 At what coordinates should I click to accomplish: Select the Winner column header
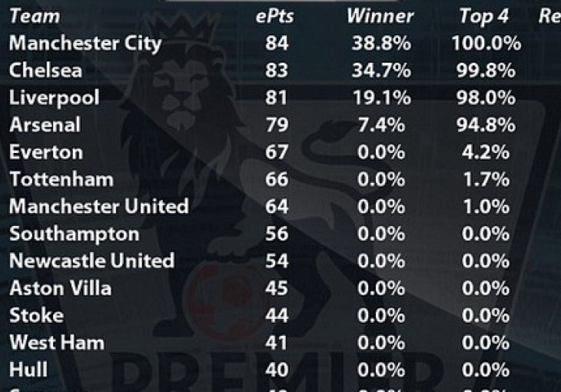[380, 16]
